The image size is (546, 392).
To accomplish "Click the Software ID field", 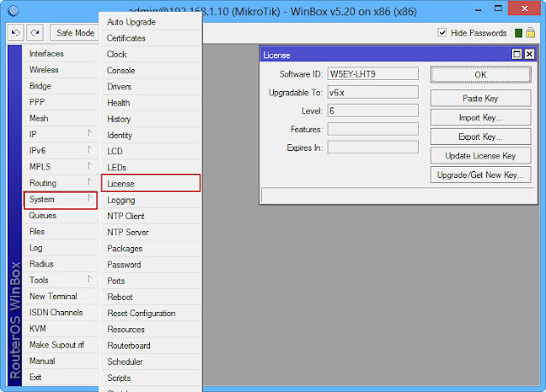I will coord(373,74).
